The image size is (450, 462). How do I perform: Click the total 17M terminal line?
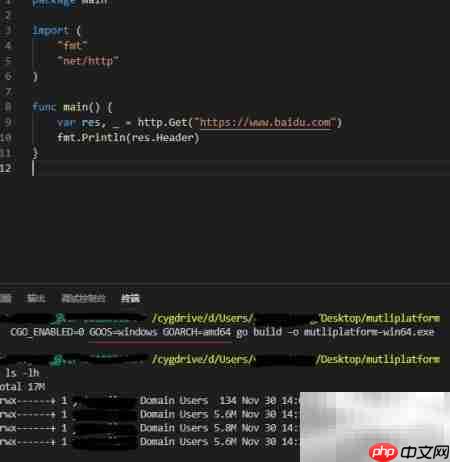point(22,387)
